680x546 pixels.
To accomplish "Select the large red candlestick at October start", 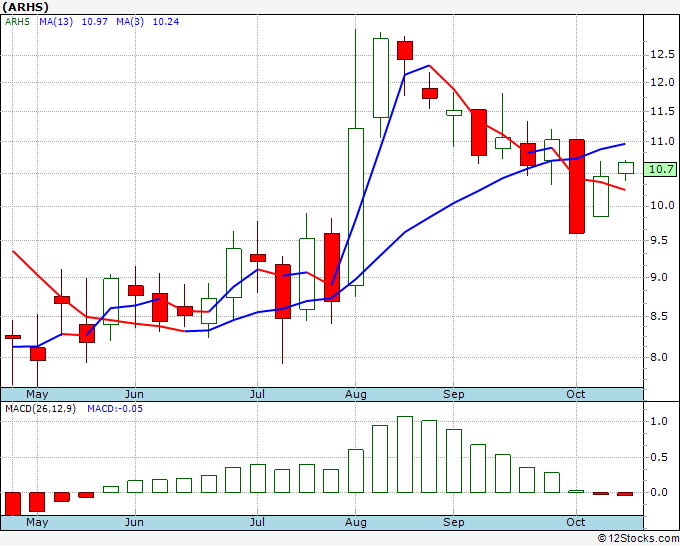I will [577, 186].
